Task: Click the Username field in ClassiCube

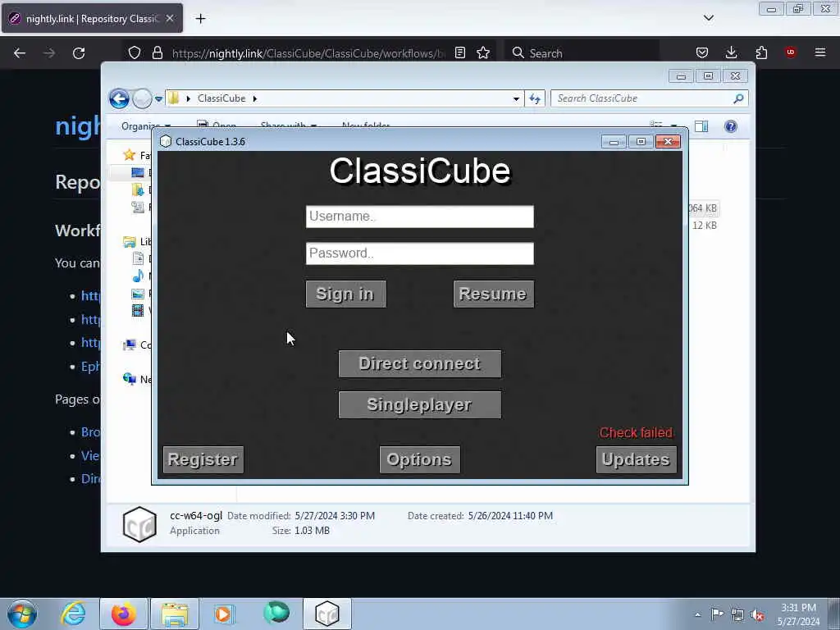Action: [x=419, y=217]
